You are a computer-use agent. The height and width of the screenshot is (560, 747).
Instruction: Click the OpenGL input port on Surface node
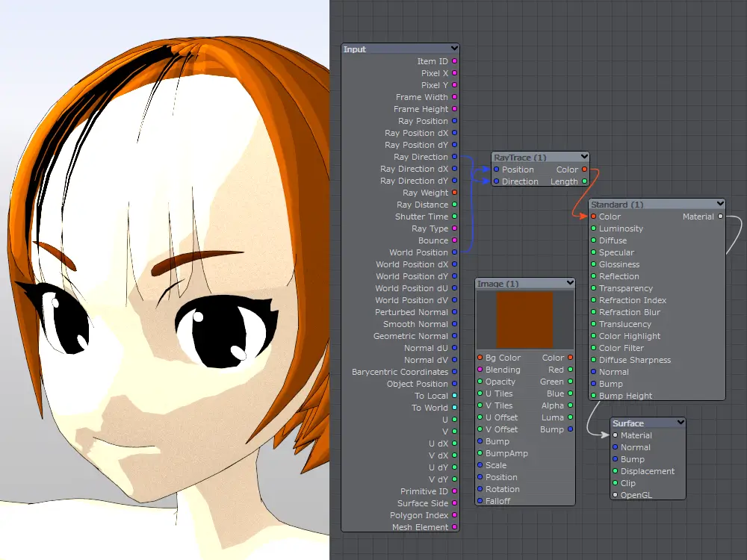pos(615,495)
